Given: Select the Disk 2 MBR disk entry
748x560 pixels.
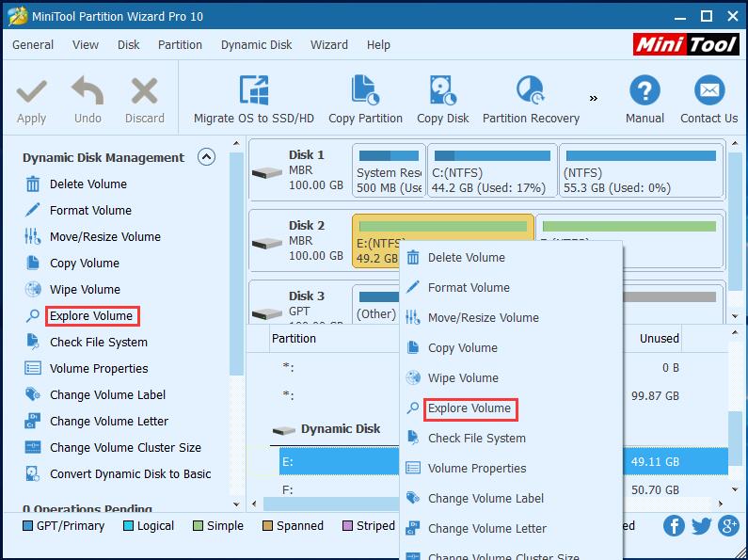Looking at the screenshot, I should tap(300, 241).
